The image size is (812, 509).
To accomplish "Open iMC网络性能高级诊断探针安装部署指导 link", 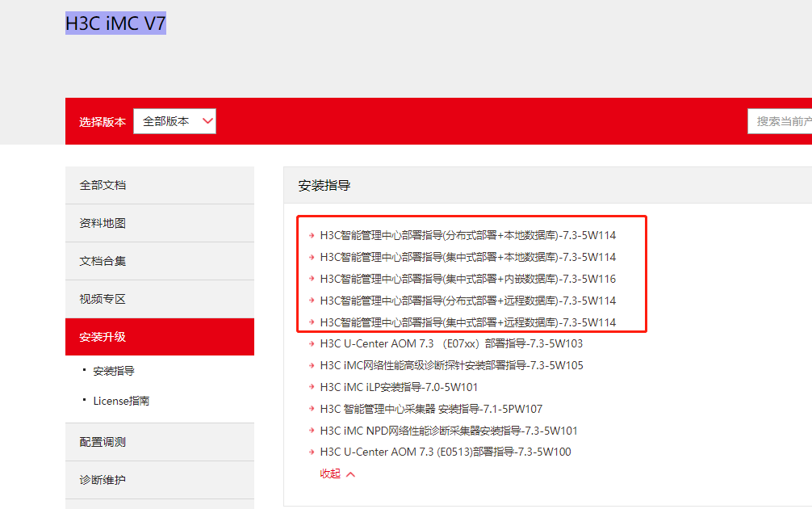I will [x=451, y=365].
